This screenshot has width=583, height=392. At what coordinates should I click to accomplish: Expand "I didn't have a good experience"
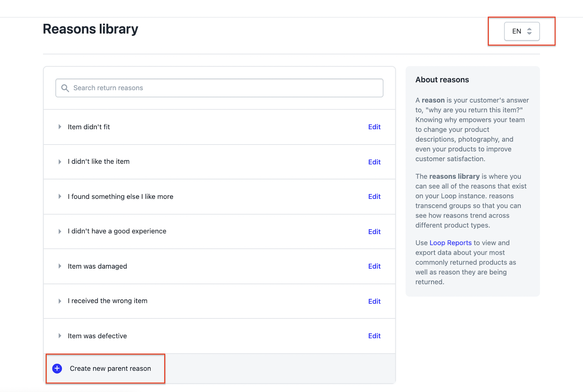tap(60, 231)
